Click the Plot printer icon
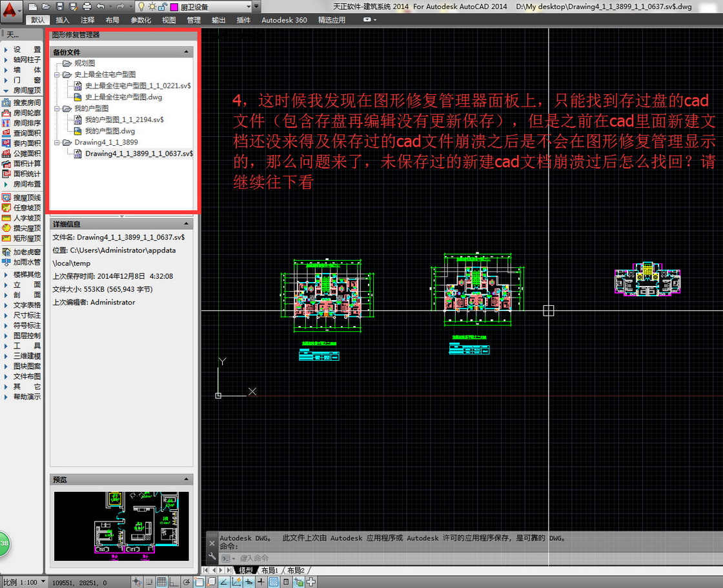The width and height of the screenshot is (723, 588). click(x=87, y=6)
